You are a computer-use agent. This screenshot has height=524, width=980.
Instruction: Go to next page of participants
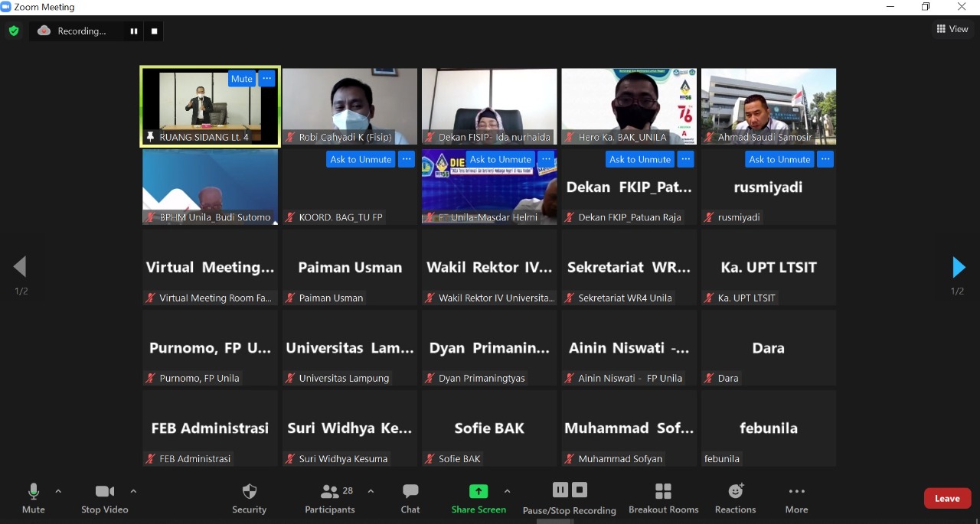point(958,267)
